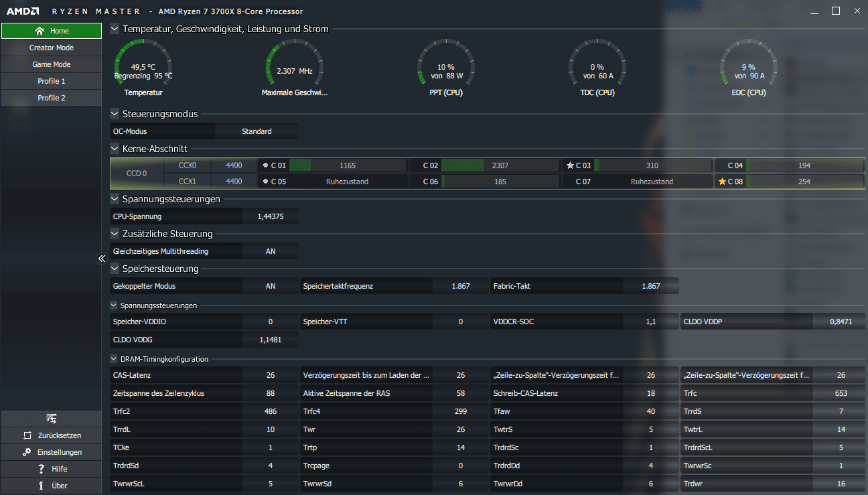Open the Home tab
The width and height of the screenshot is (868, 495).
[x=52, y=31]
